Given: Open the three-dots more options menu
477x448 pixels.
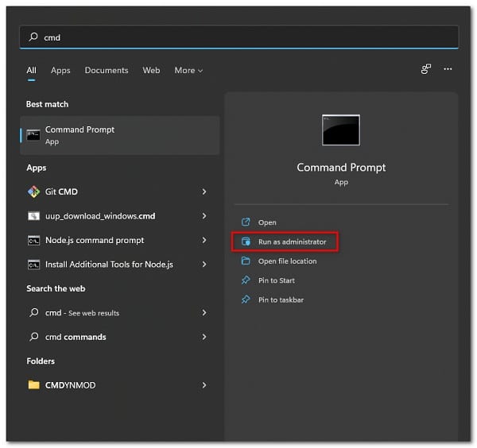Looking at the screenshot, I should [448, 70].
